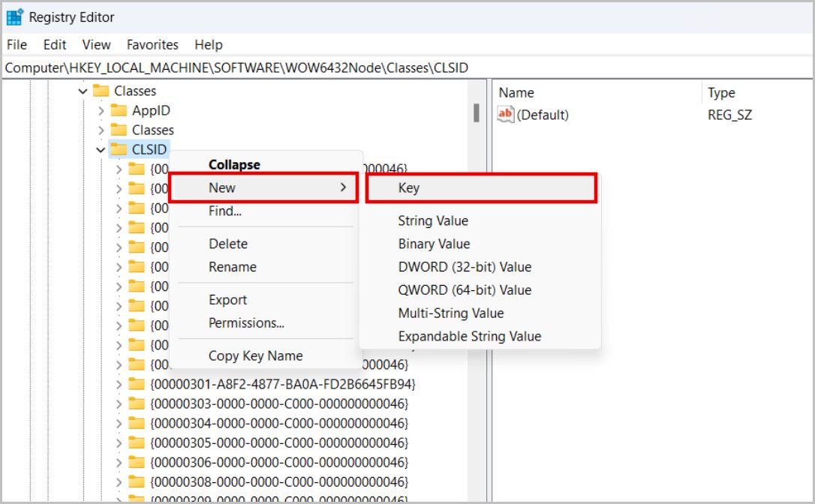Select DWORD (32-bit) Value option

(465, 267)
